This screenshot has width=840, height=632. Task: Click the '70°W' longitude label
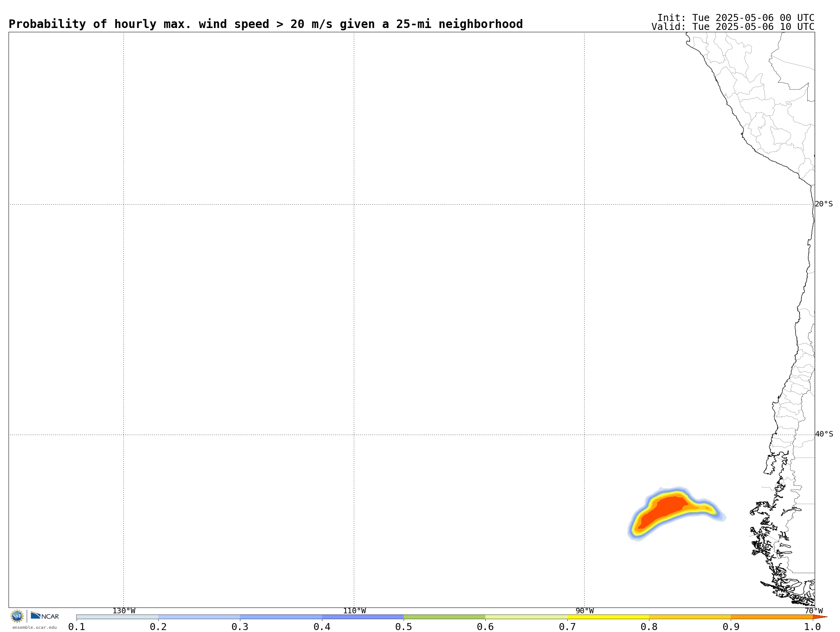814,611
